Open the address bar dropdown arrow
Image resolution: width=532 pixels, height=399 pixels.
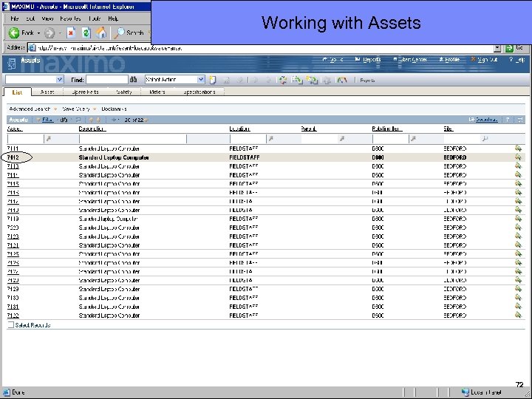497,48
